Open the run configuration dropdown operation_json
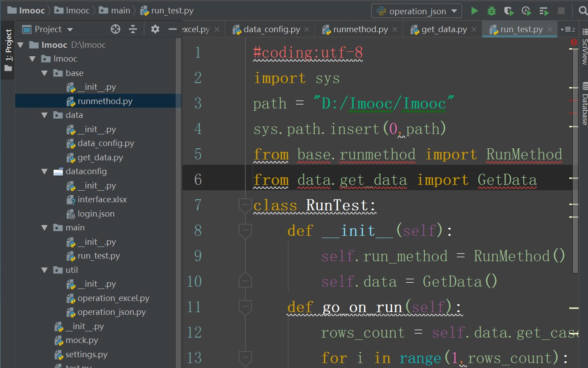The image size is (588, 368). click(x=416, y=11)
